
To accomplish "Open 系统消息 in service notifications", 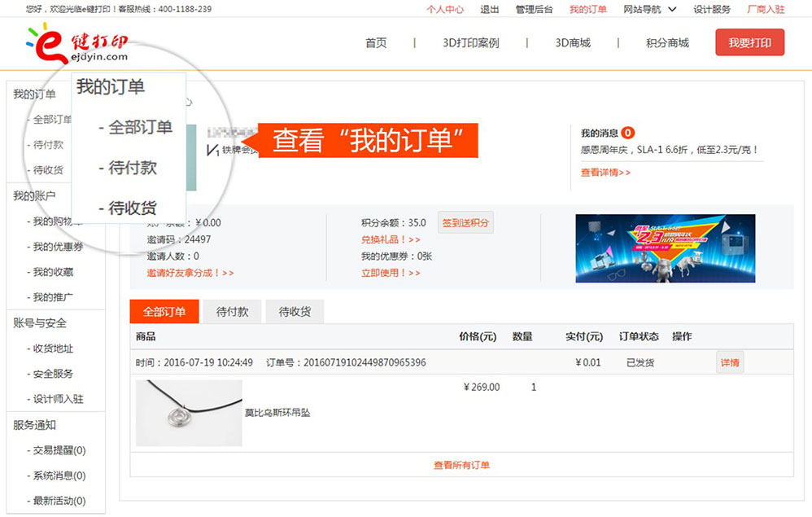I will [59, 475].
